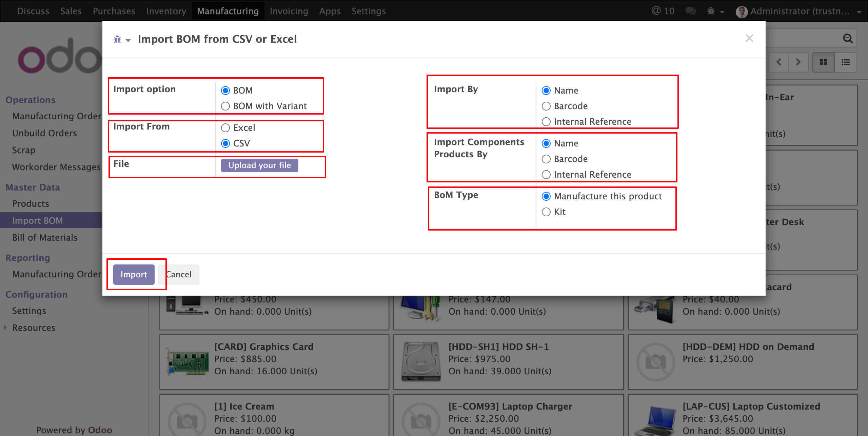
Task: Click the Upload your file button
Action: click(x=259, y=165)
